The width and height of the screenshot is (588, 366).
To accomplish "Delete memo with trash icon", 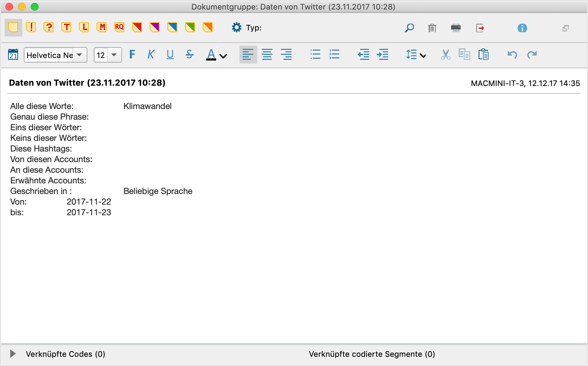I will click(x=432, y=28).
